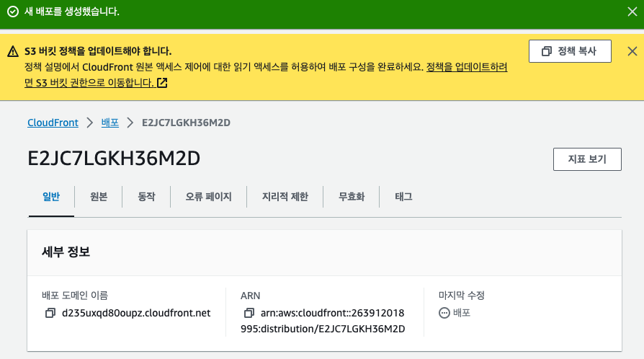Click the 지표 보기 button
The image size is (644, 359).
tap(587, 159)
